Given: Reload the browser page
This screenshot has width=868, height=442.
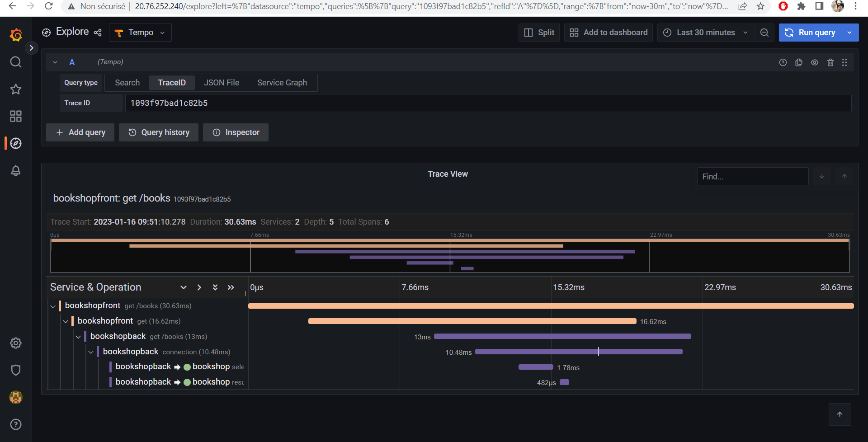Looking at the screenshot, I should [x=49, y=6].
